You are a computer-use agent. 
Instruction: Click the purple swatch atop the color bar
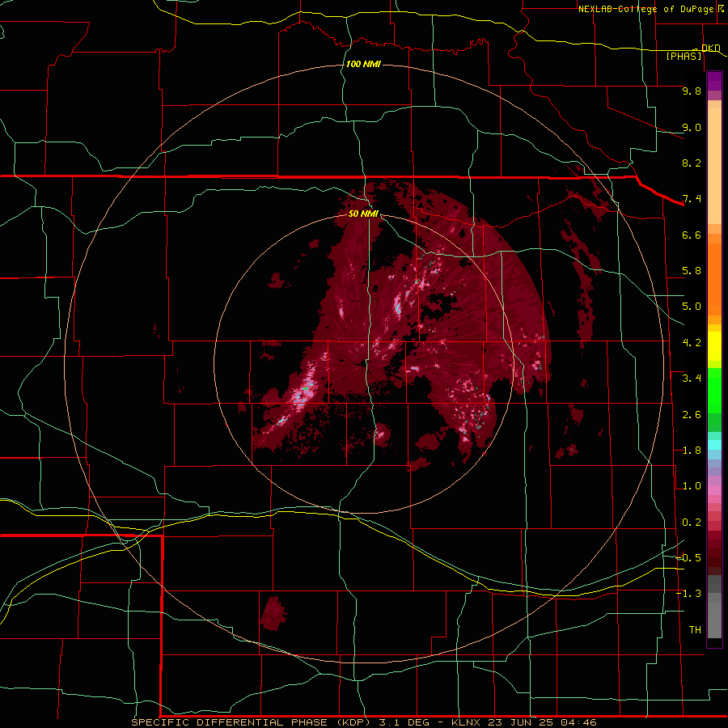click(714, 81)
